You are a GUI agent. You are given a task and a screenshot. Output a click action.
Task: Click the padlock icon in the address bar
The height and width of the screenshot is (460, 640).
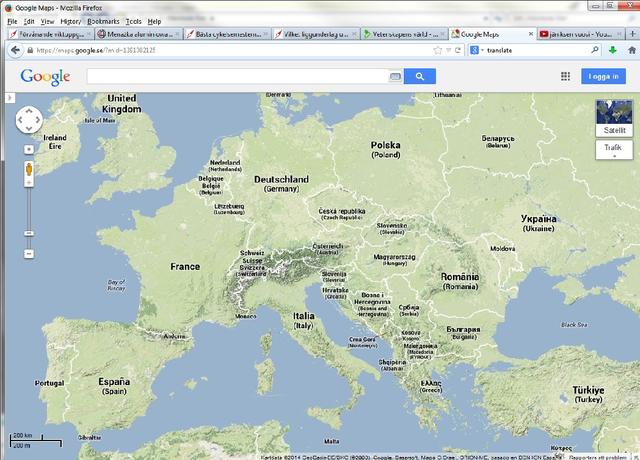pos(30,50)
